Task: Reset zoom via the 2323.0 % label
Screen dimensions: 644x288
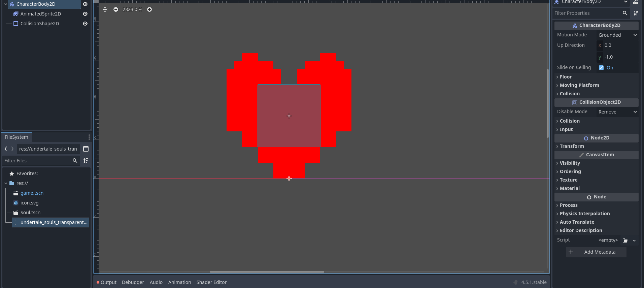Action: coord(132,9)
